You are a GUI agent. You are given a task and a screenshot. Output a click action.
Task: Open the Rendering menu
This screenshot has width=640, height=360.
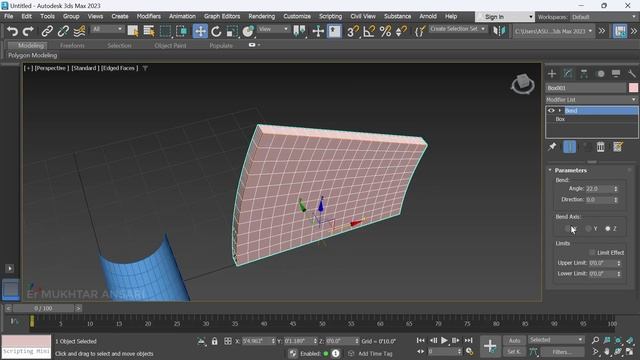click(262, 16)
